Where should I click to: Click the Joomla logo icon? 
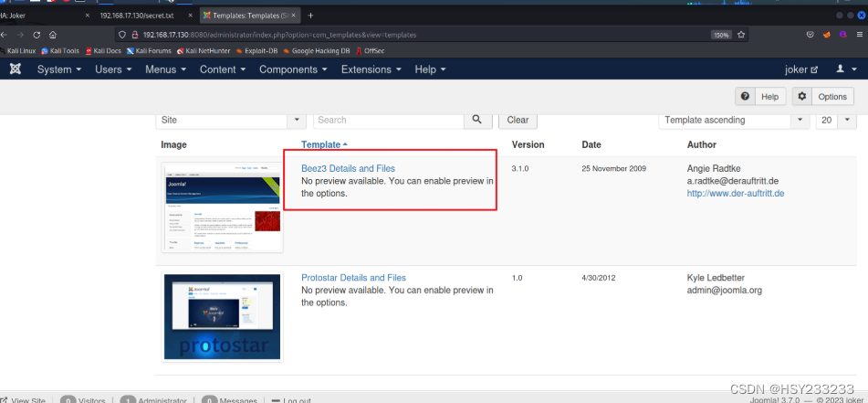coord(16,69)
